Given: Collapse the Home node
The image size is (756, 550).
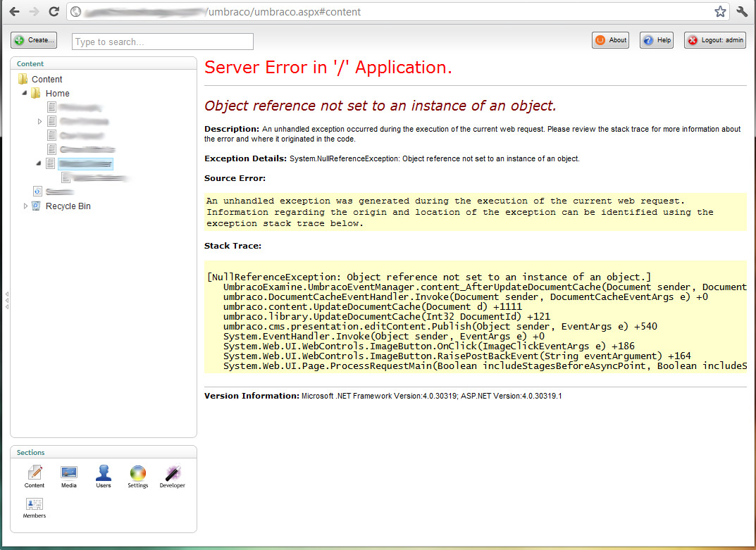Looking at the screenshot, I should pos(25,93).
